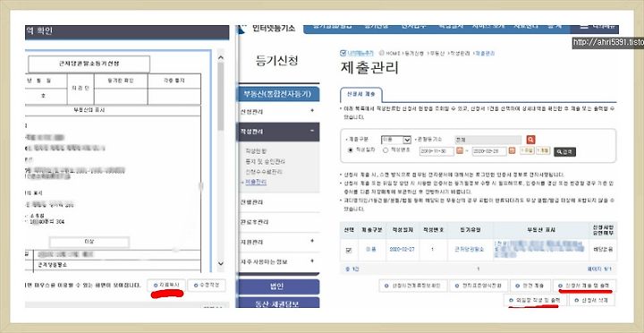
Task: Click the 등기유형 column header
Action: click(470, 230)
